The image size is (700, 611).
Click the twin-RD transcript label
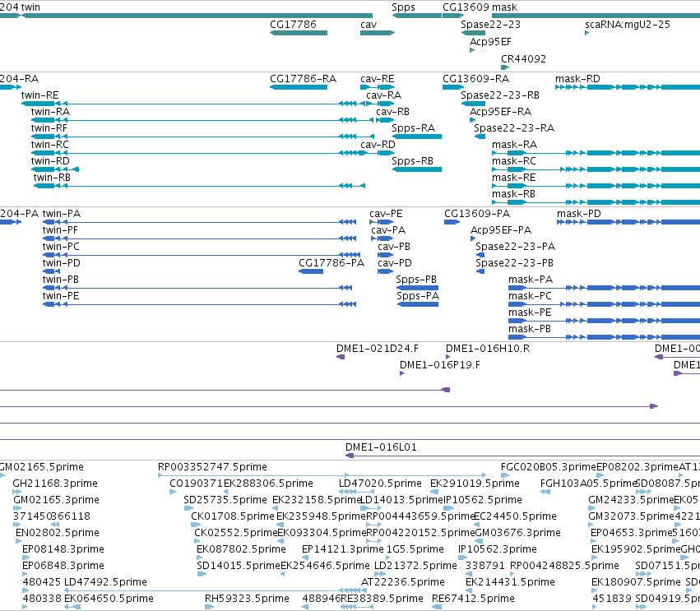tap(50, 161)
